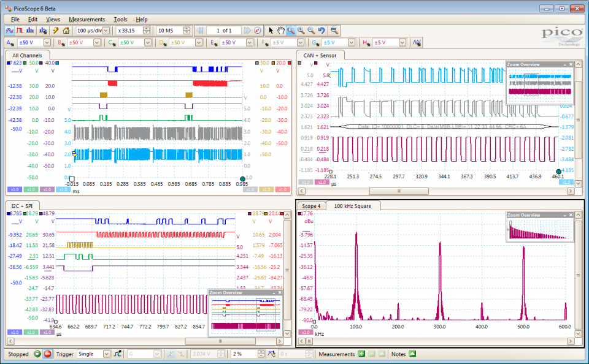Close the I2C + SPI Zoom Overview
Image resolution: width=589 pixels, height=364 pixels.
click(280, 293)
